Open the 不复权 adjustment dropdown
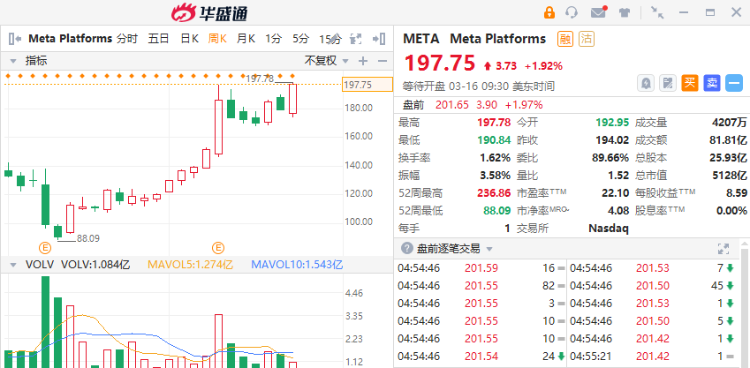The image size is (750, 368). (327, 61)
